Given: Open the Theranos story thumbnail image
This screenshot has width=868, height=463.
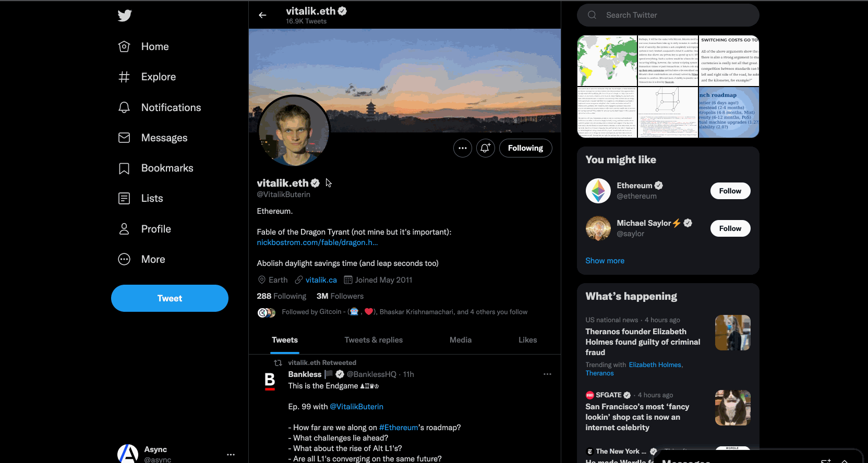Looking at the screenshot, I should tap(733, 333).
